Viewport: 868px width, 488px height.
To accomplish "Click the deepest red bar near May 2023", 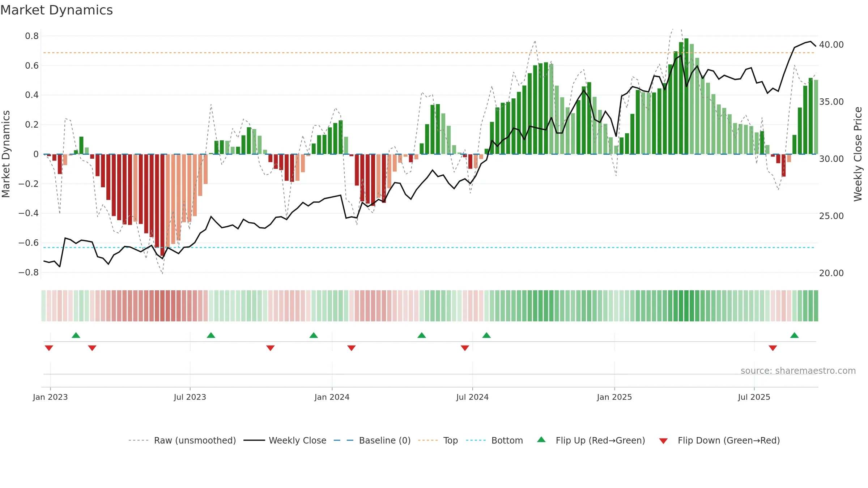I will [x=162, y=205].
